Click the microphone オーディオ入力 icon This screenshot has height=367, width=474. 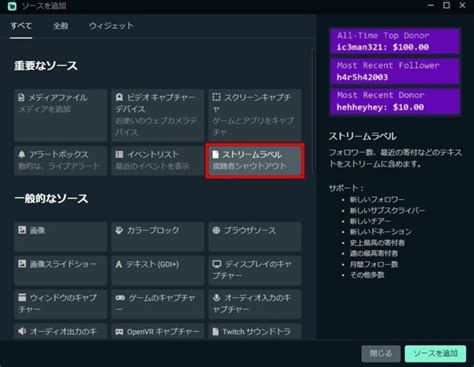tap(217, 297)
